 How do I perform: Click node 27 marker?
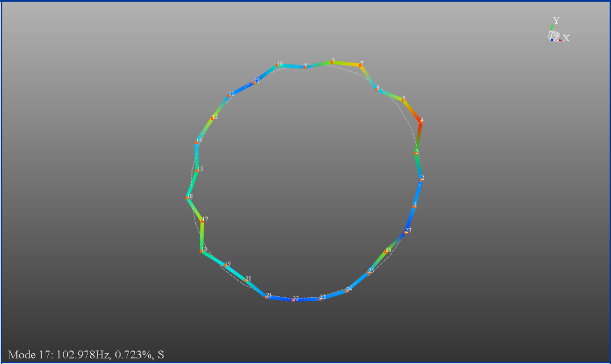(406, 233)
